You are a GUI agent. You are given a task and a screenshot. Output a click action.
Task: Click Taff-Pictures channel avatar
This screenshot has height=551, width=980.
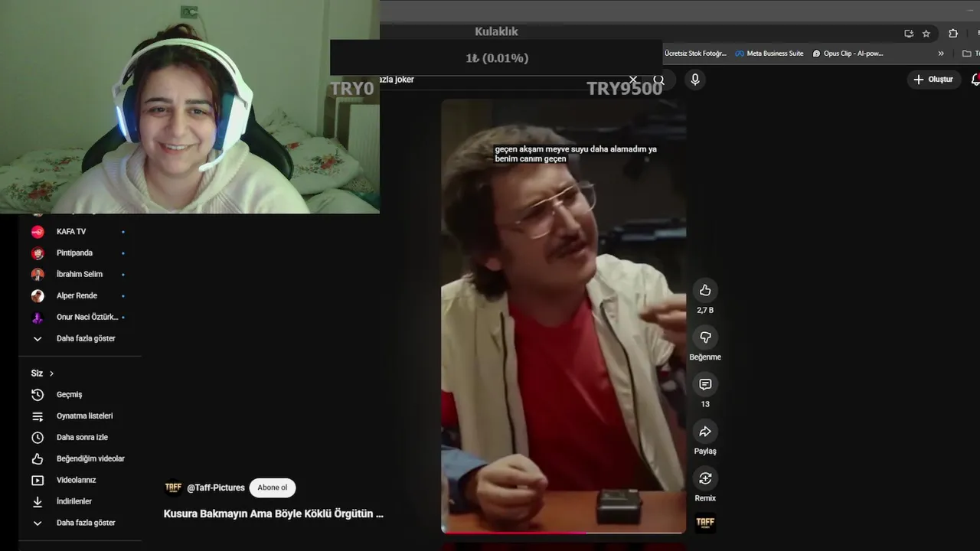pos(173,487)
